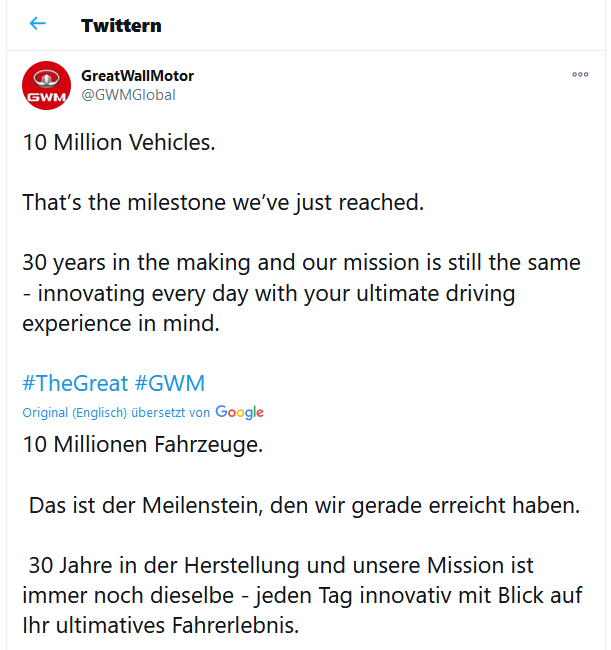The width and height of the screenshot is (611, 650).
Task: Click the "10 Million Vehicles." line
Action: pos(119,142)
